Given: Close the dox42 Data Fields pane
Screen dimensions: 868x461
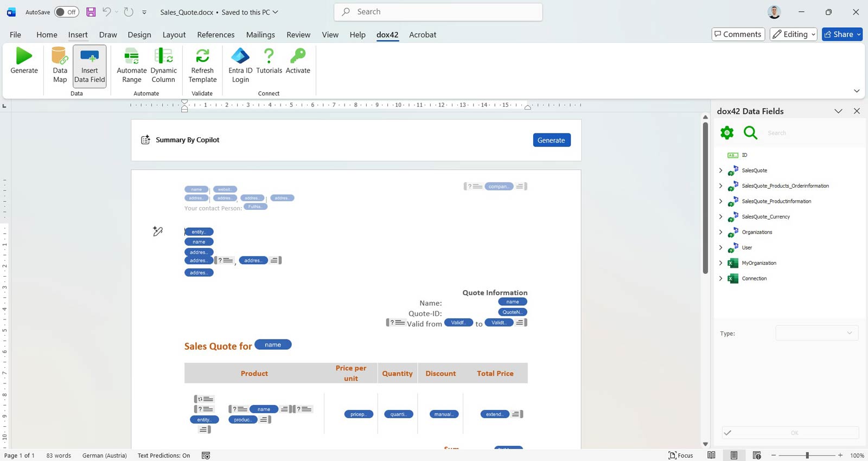Looking at the screenshot, I should tap(857, 111).
